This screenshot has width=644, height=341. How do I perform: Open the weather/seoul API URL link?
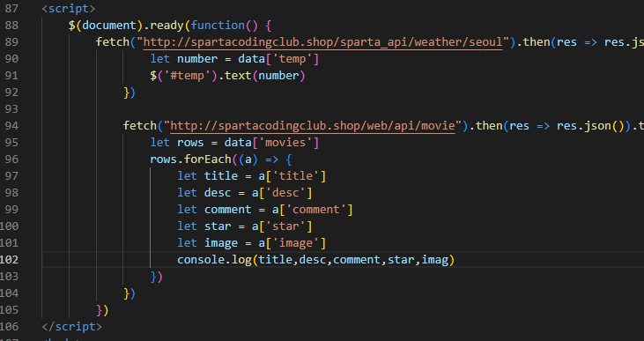(322, 42)
